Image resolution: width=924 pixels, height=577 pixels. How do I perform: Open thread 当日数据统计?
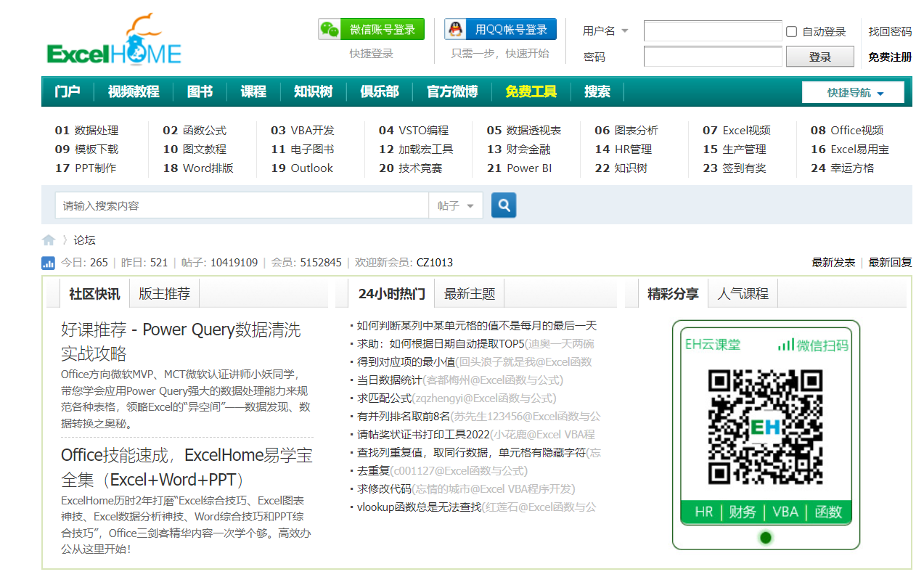click(389, 380)
